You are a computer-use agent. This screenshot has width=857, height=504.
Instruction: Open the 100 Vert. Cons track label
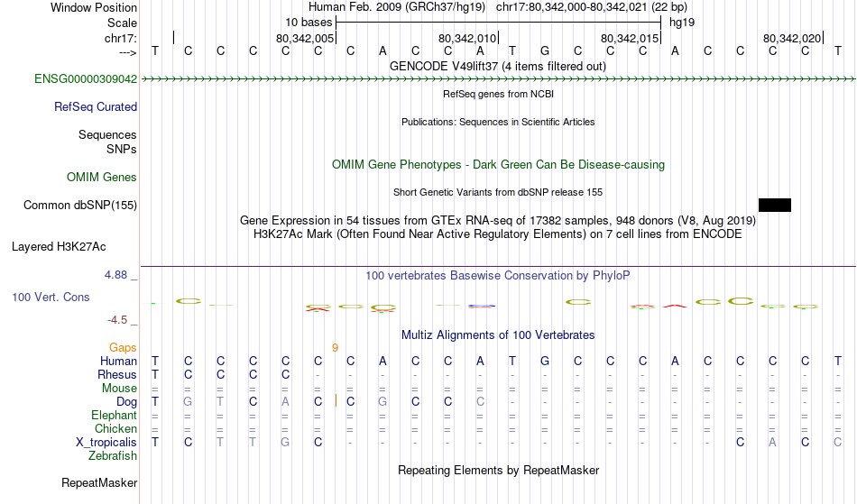pyautogui.click(x=51, y=297)
